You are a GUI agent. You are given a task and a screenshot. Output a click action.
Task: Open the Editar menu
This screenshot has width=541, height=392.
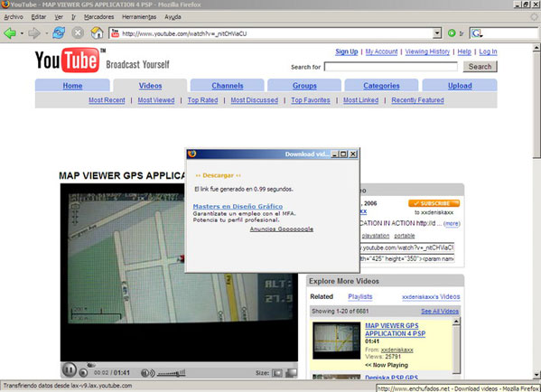(x=38, y=17)
